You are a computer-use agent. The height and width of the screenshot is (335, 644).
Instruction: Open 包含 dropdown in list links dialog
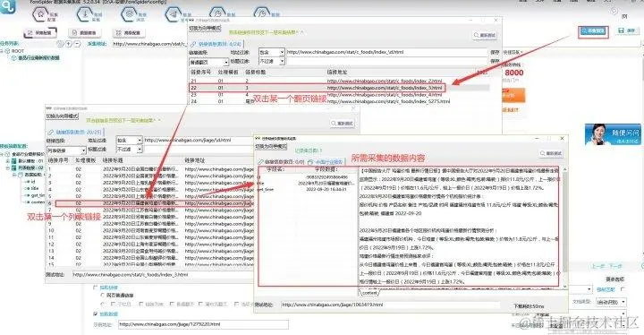coord(129,141)
